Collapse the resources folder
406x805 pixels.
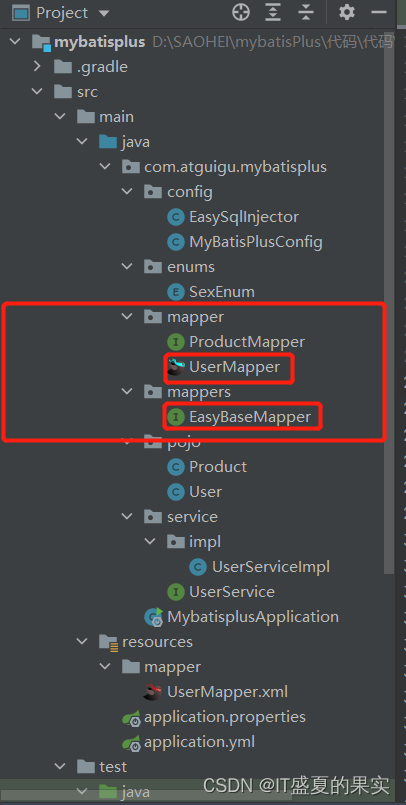pyautogui.click(x=82, y=642)
